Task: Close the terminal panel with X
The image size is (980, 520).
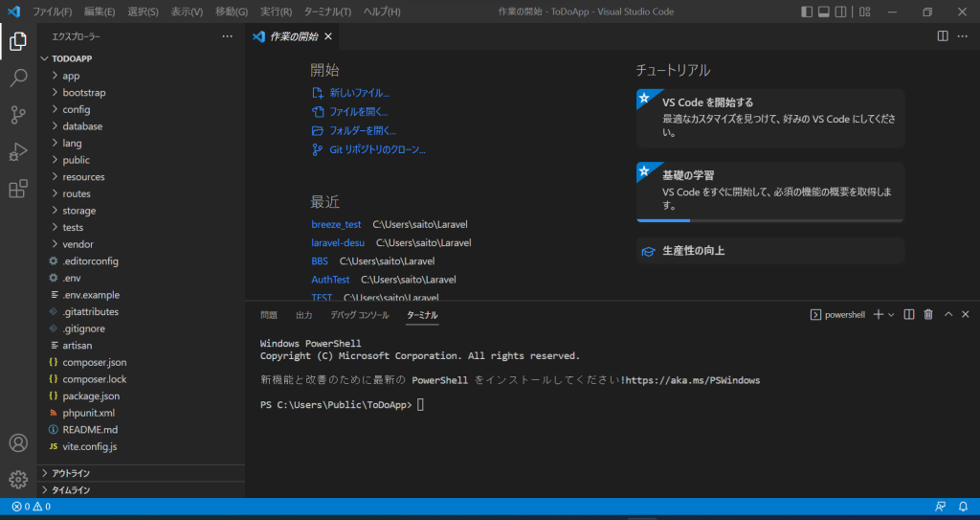Action: (965, 315)
